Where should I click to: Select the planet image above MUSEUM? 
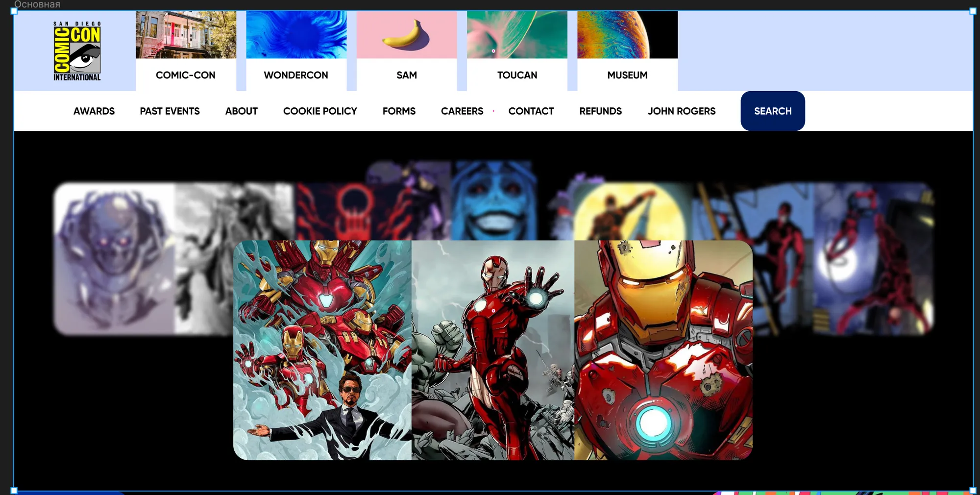tap(627, 35)
